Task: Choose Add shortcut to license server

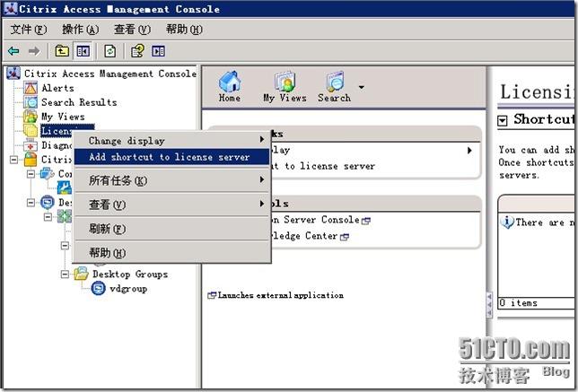Action: coord(171,157)
